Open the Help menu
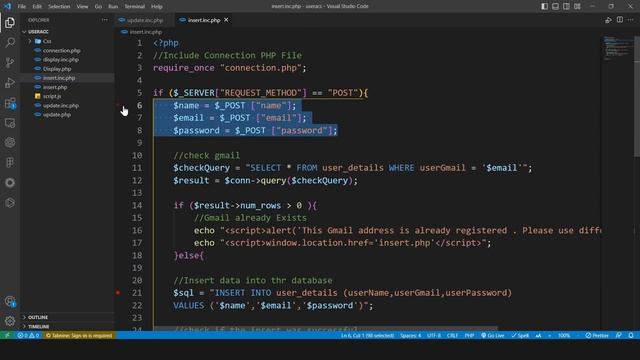The height and width of the screenshot is (360, 640). [157, 7]
